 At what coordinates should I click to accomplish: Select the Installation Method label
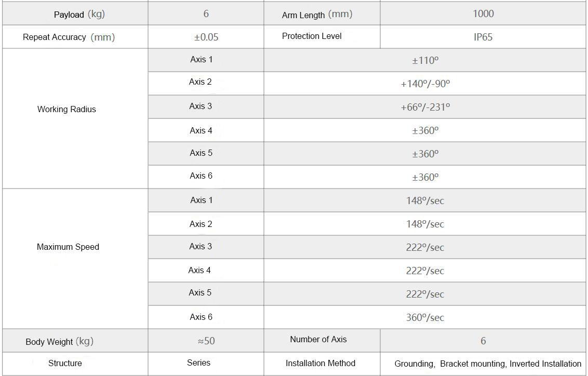[x=320, y=363]
